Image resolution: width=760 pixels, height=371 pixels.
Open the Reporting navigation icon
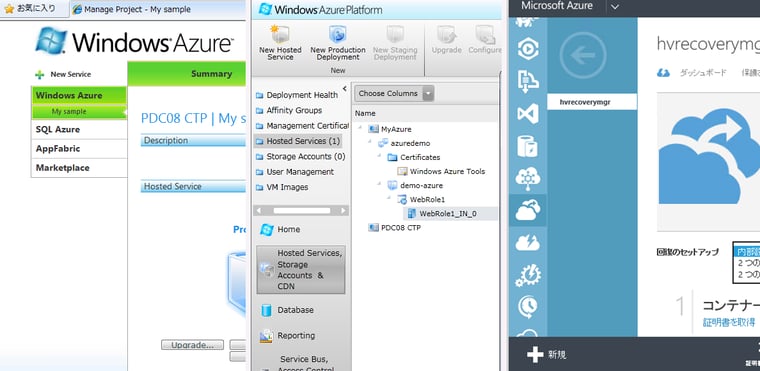click(266, 336)
